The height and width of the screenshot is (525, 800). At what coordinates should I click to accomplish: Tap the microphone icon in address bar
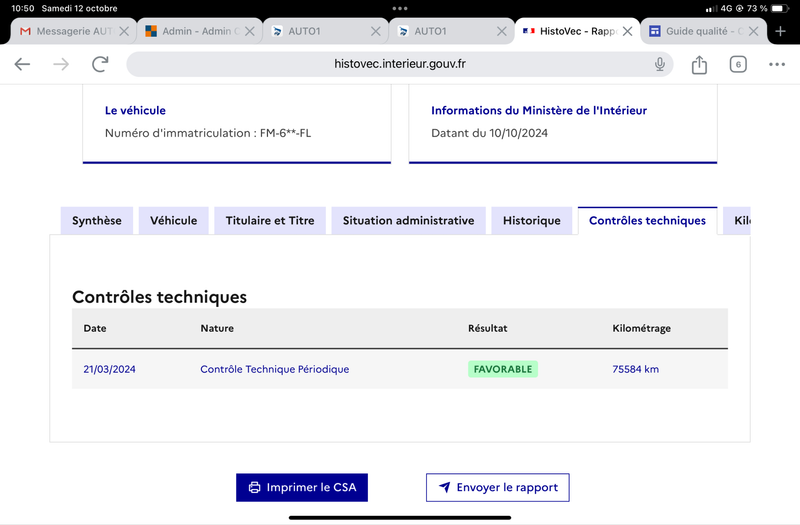tap(660, 64)
